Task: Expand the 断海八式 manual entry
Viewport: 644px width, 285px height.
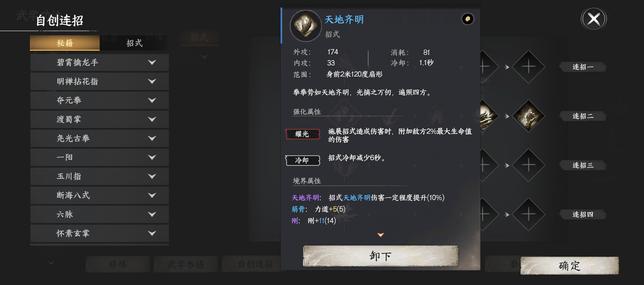Action: coord(99,195)
